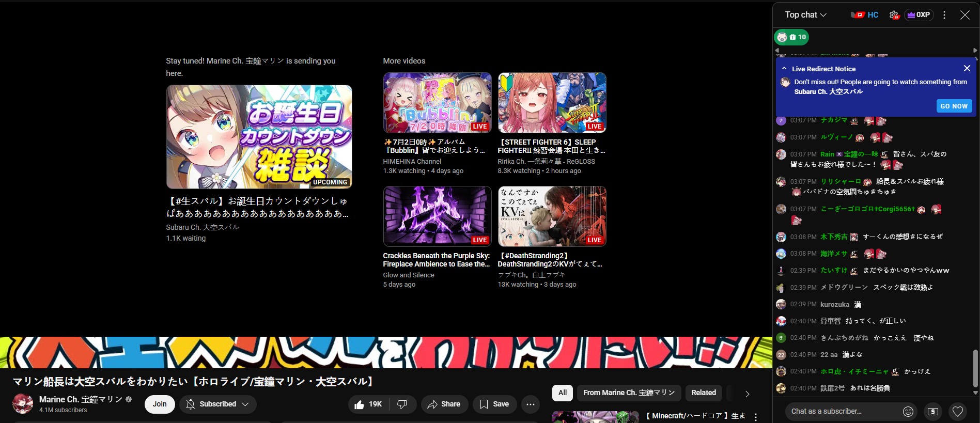
Task: Click the #DeathStranding2 video title
Action: tap(550, 260)
